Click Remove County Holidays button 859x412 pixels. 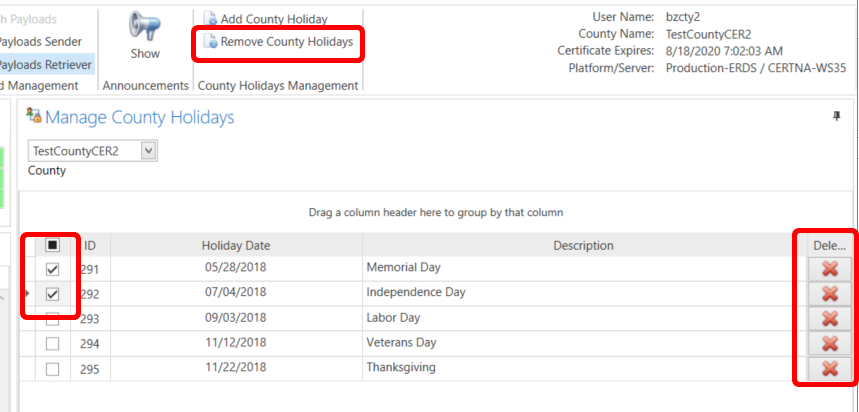tap(278, 42)
